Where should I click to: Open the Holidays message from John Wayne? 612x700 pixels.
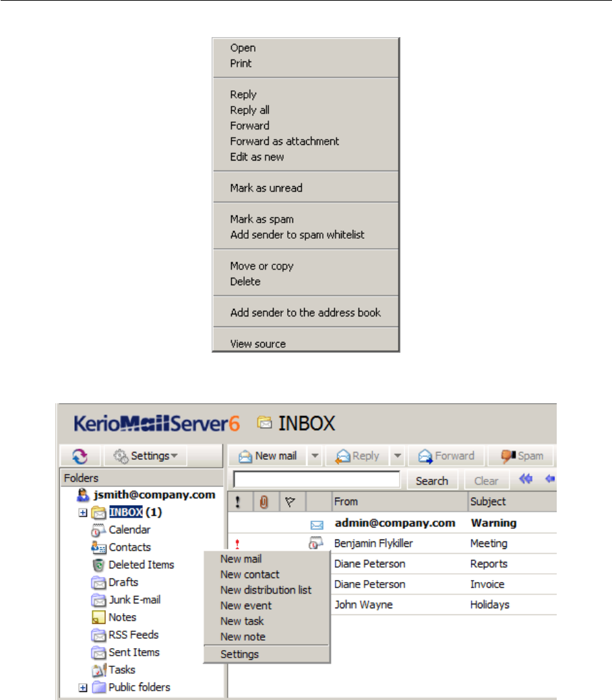443,605
